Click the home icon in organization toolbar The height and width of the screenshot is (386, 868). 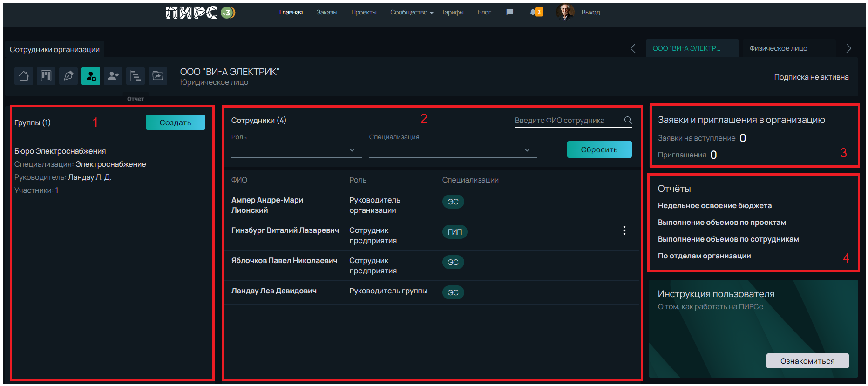(x=24, y=76)
